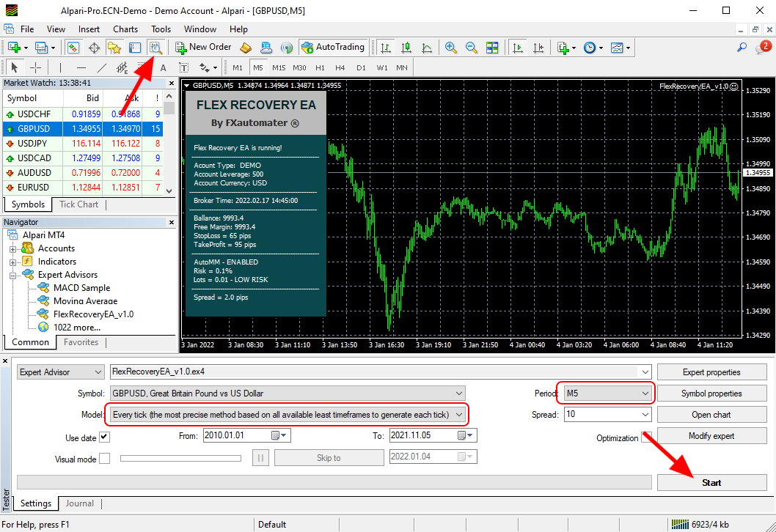Open the Charts menu

(x=125, y=29)
